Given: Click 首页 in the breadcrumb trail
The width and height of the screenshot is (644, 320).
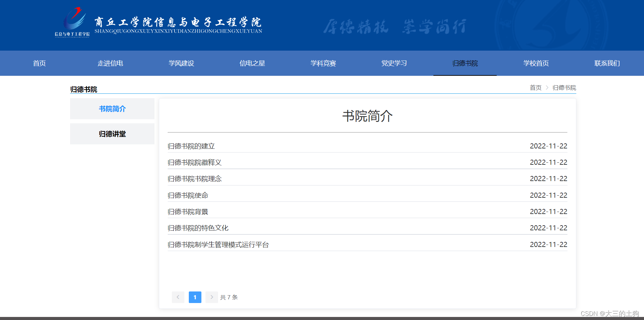Looking at the screenshot, I should coord(535,88).
